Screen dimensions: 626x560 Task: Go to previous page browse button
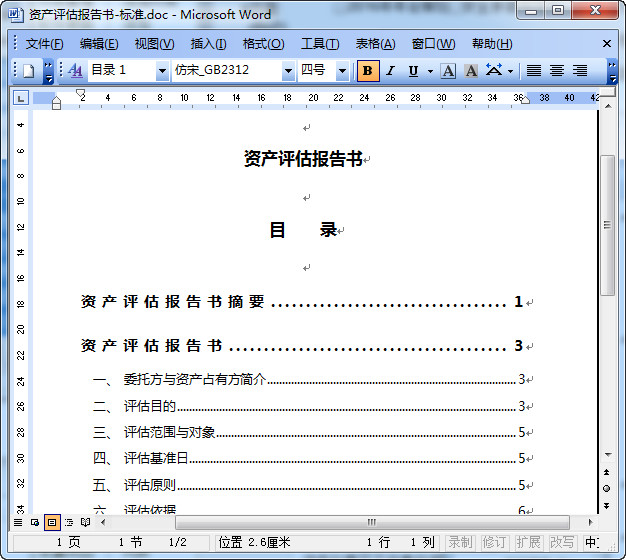(607, 472)
